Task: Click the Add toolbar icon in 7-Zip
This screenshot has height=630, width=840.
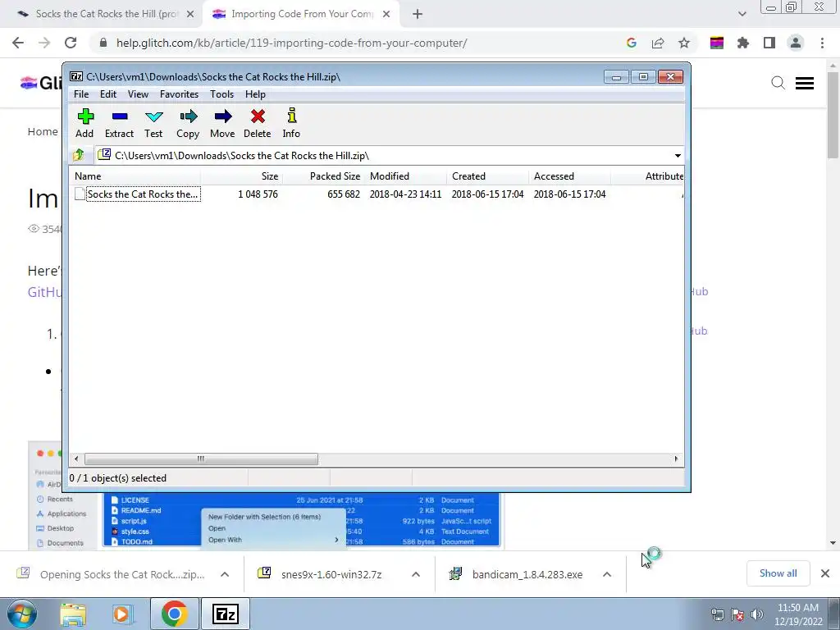Action: pos(85,123)
